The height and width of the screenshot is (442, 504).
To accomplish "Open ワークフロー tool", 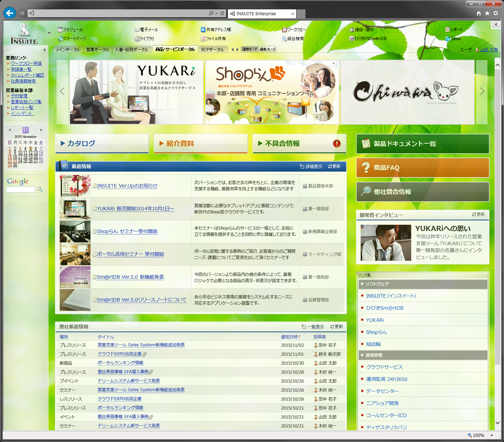I will pos(294,30).
